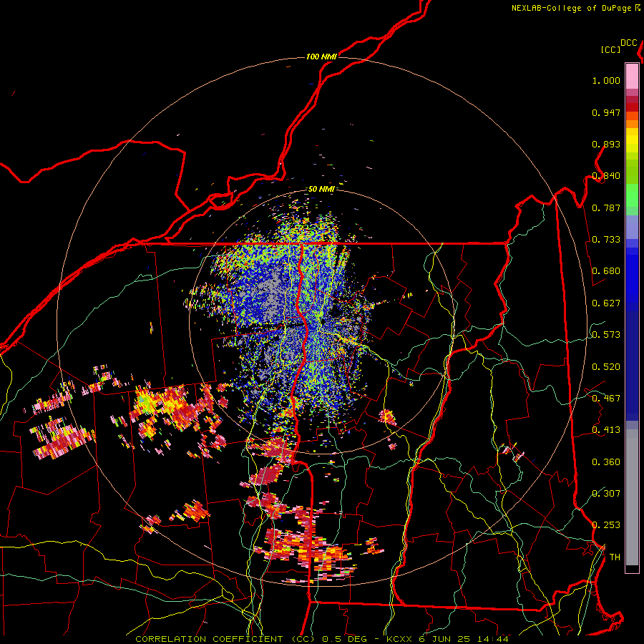644x644 pixels.
Task: Click the bright green color bar segment
Action: 632,195
